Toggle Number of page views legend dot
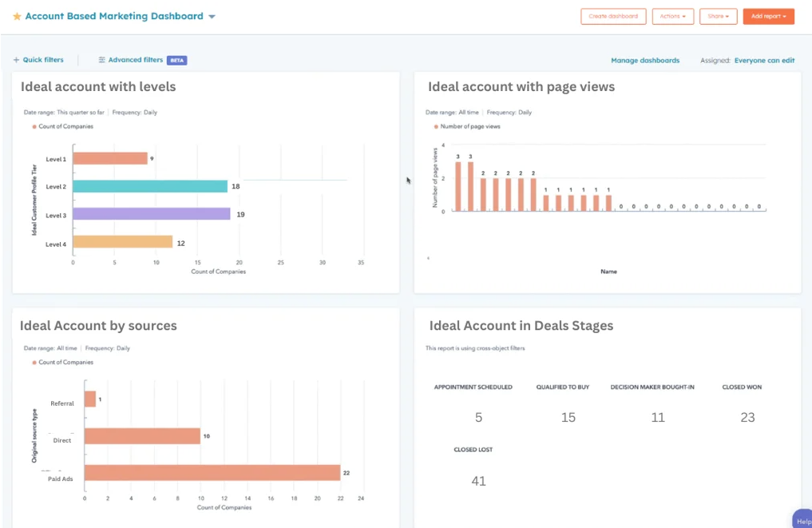The width and height of the screenshot is (812, 528). [436, 126]
